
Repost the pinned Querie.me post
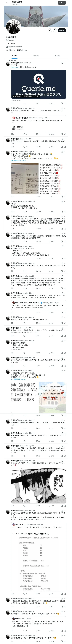point(24,103)
